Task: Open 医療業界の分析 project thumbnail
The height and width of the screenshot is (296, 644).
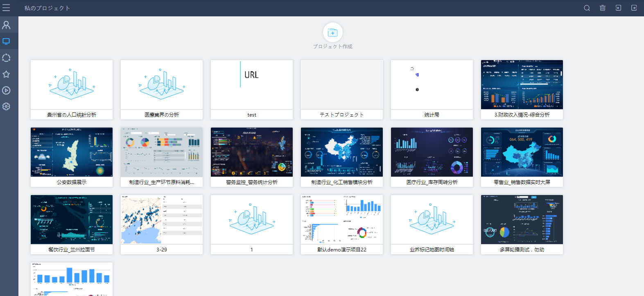Action: tap(162, 85)
